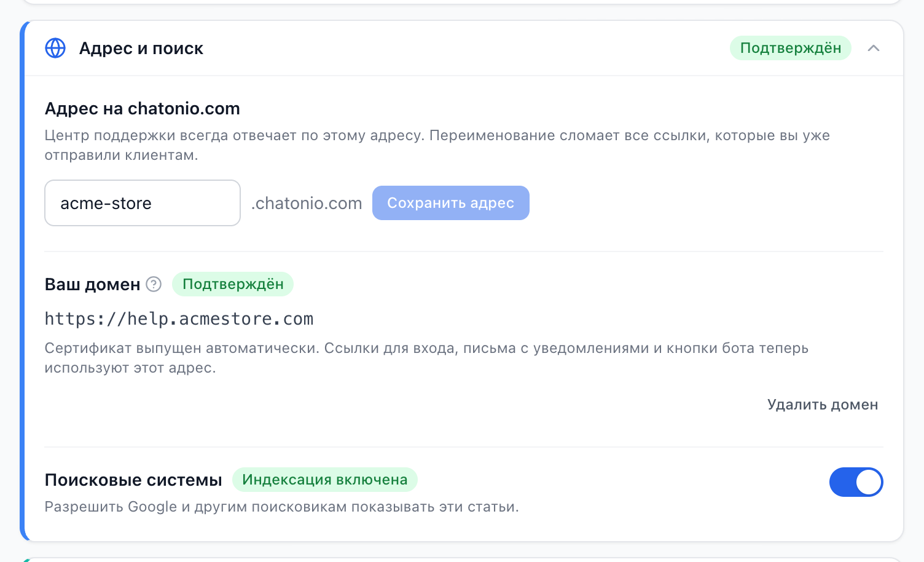Click the Индексация включена status badge

coord(325,480)
